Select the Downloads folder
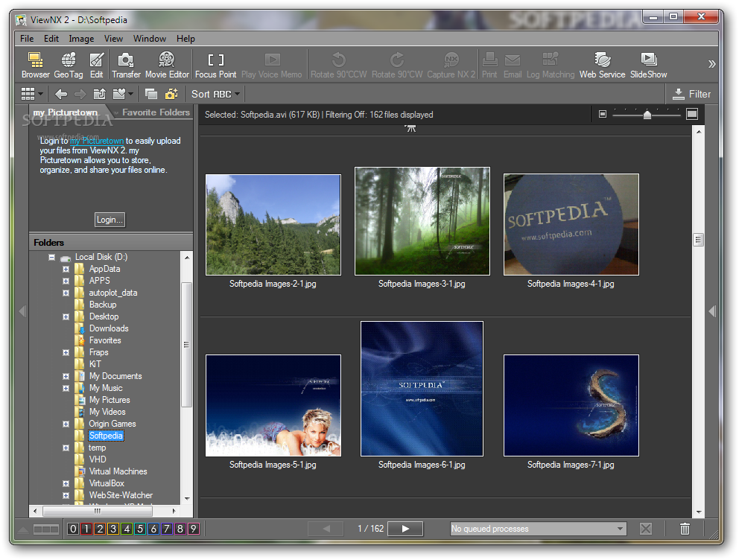This screenshot has height=560, width=739. point(109,328)
